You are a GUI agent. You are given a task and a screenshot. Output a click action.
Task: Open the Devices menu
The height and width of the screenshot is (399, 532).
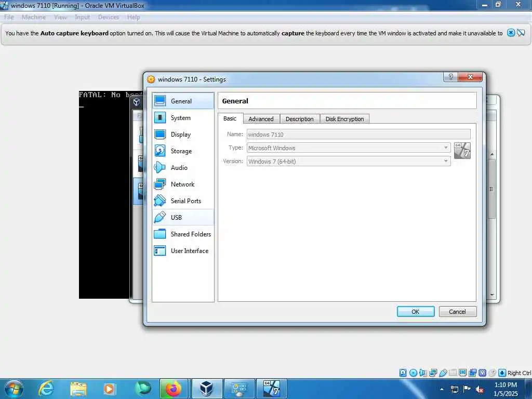109,17
